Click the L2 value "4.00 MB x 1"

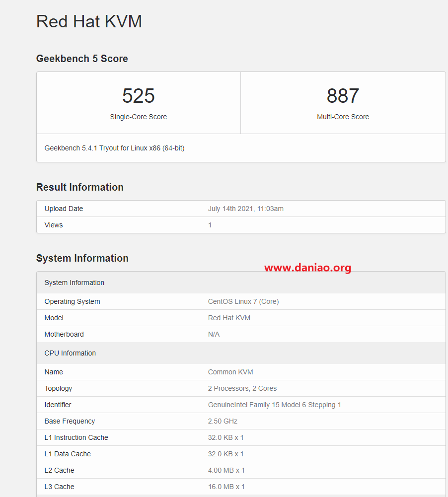(x=226, y=470)
